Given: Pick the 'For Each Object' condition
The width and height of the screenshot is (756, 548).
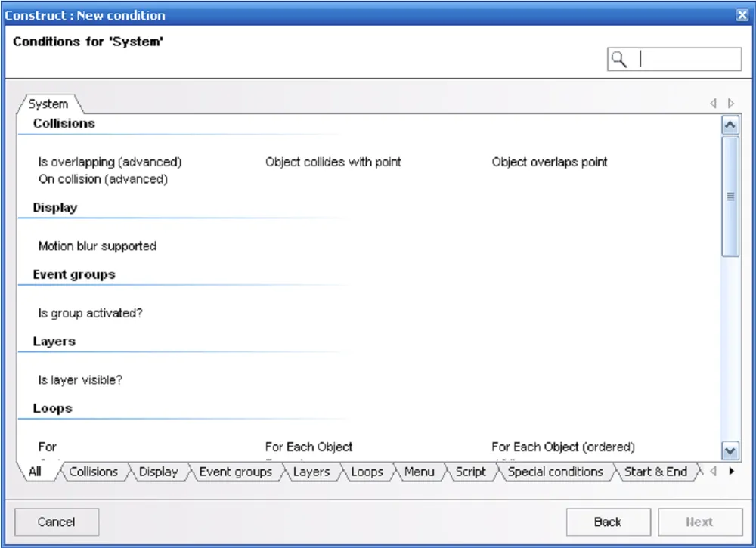Looking at the screenshot, I should click(x=309, y=447).
